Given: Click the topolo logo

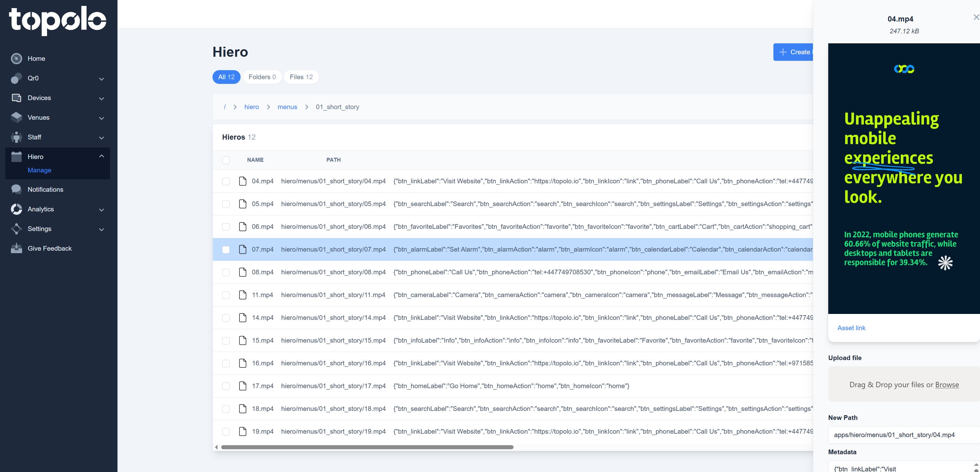Looking at the screenshot, I should [57, 21].
